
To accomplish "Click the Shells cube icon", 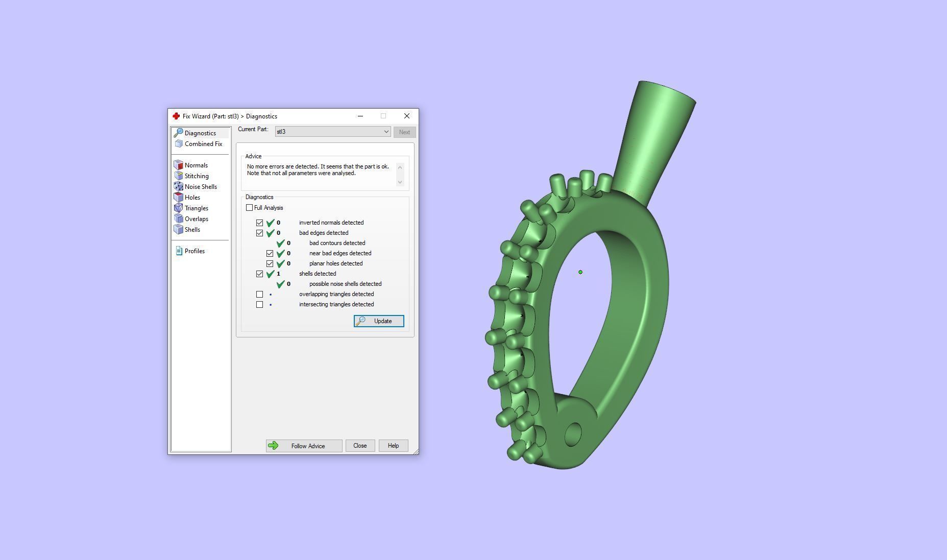I will (178, 230).
